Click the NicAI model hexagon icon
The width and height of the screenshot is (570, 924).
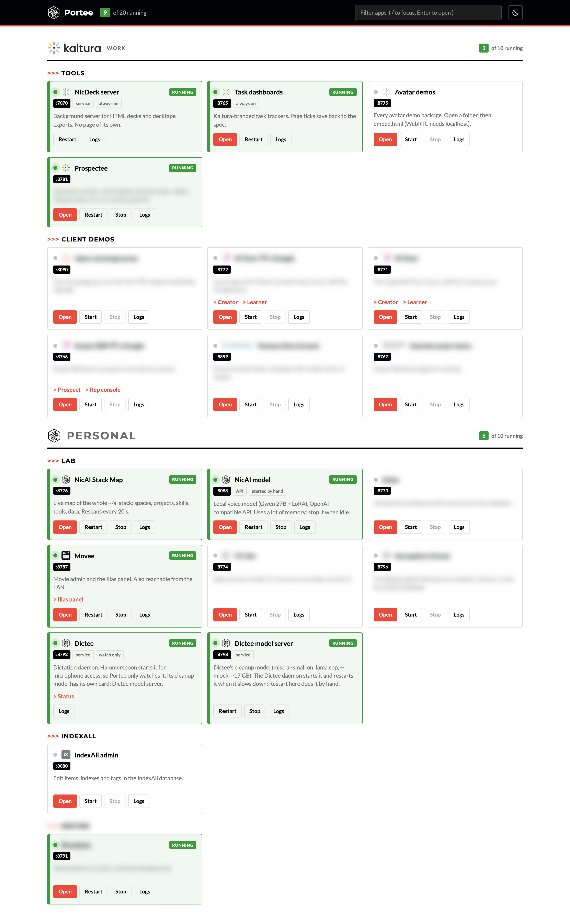pos(226,480)
